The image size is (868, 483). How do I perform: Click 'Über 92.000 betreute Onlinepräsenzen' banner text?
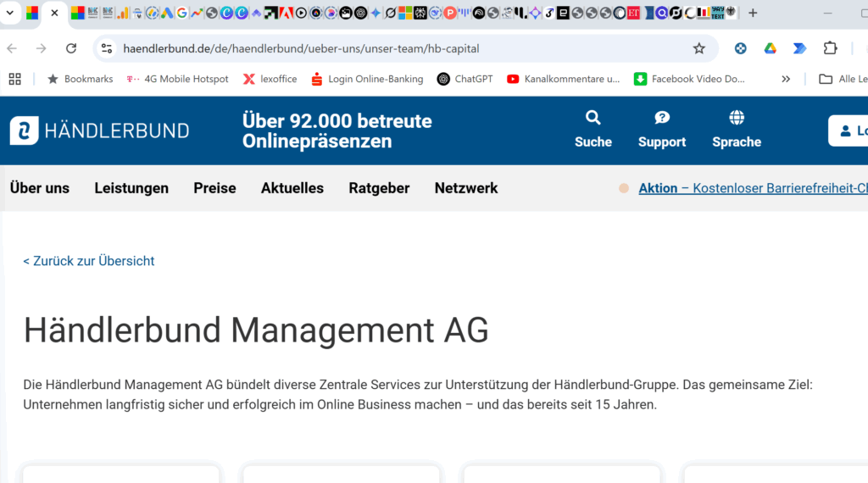337,131
